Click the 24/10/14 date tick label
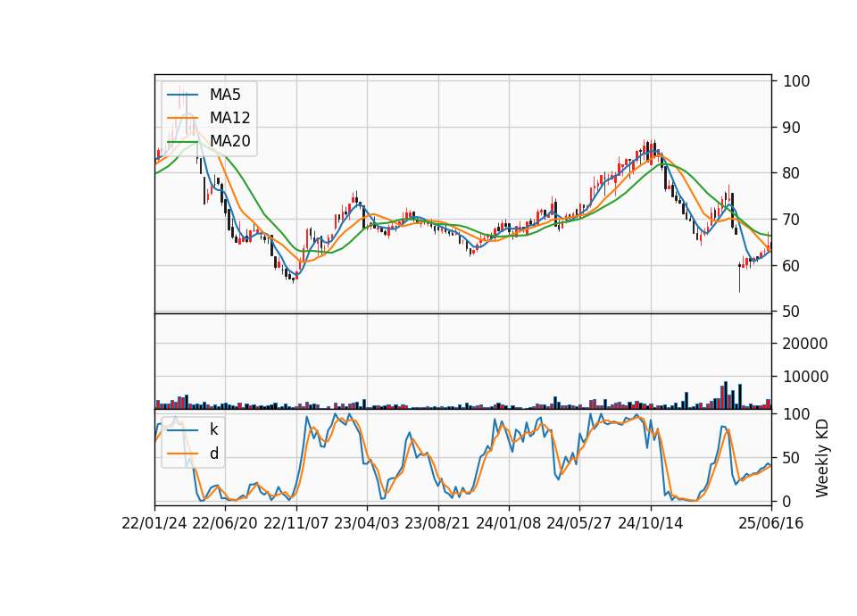The image size is (857, 616). 651,524
